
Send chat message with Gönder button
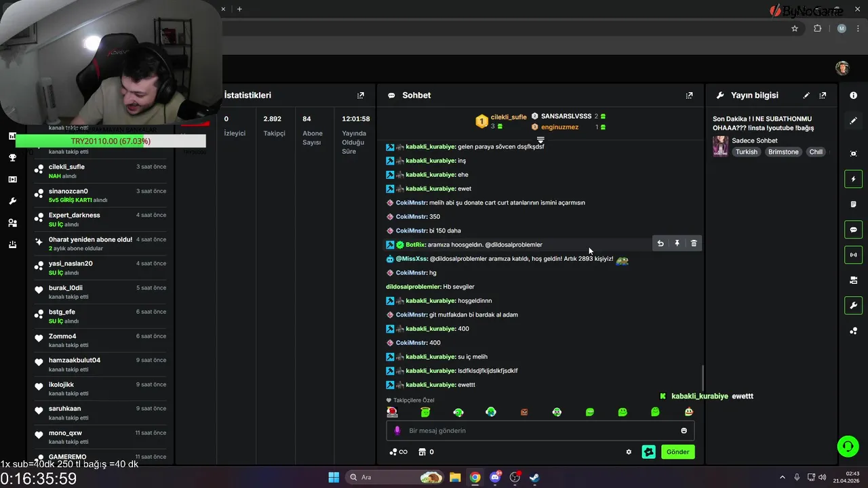[677, 452]
